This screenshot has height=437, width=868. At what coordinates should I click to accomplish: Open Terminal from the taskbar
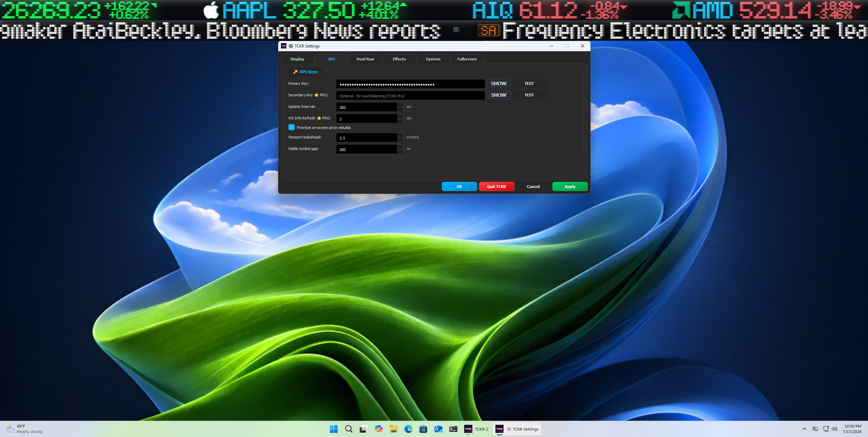[x=453, y=429]
